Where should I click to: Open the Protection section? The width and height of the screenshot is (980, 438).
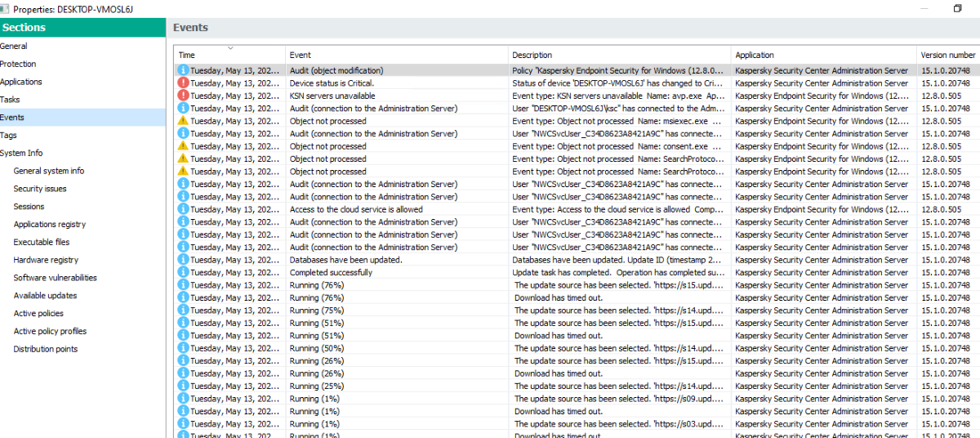point(18,64)
